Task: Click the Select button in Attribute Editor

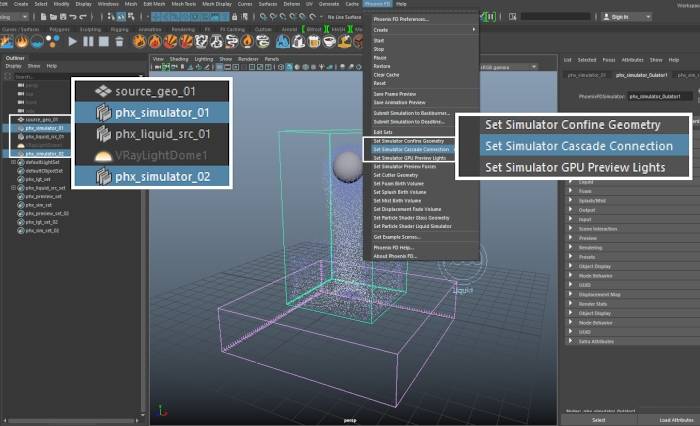Action: click(x=599, y=420)
